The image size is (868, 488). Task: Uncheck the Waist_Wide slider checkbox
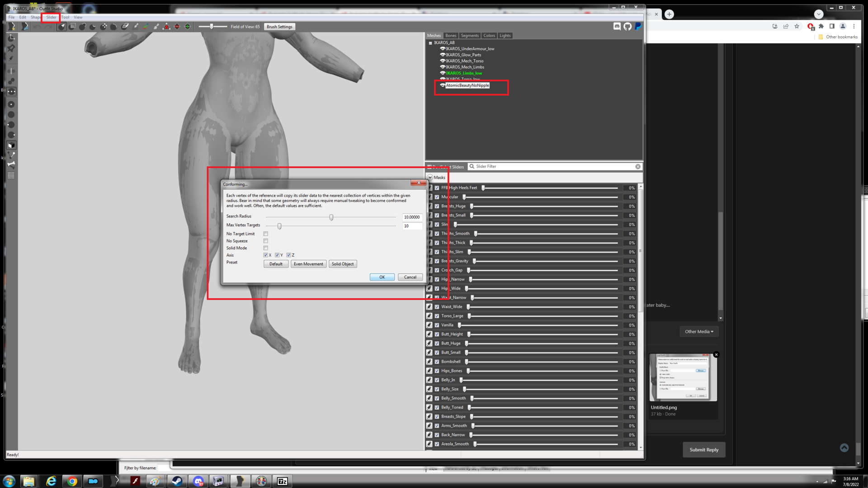437,307
